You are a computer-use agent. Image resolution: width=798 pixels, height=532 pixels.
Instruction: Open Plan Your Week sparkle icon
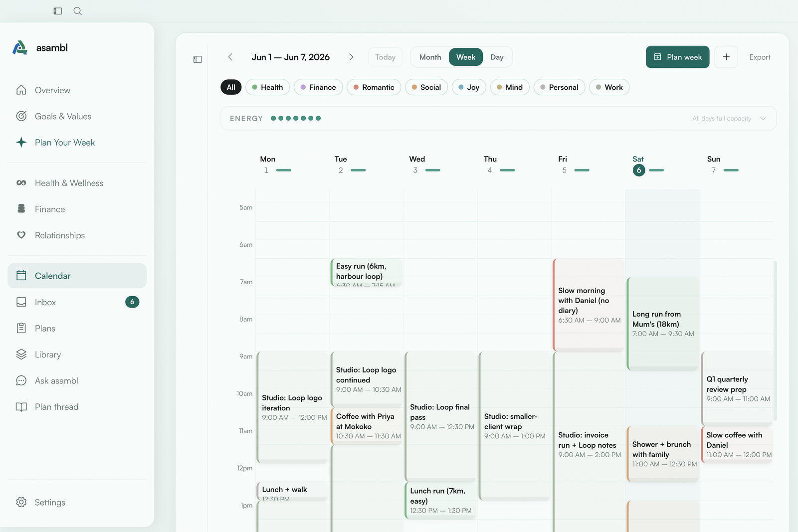click(21, 143)
